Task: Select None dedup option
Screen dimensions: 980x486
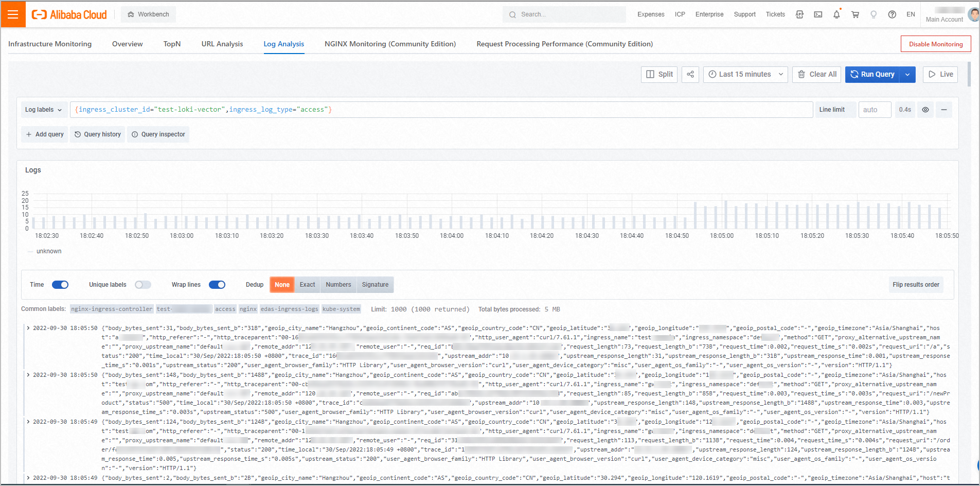Action: pos(282,285)
